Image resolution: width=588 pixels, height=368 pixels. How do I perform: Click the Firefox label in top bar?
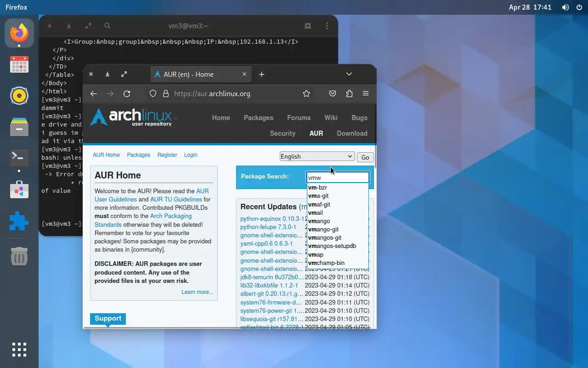point(16,7)
